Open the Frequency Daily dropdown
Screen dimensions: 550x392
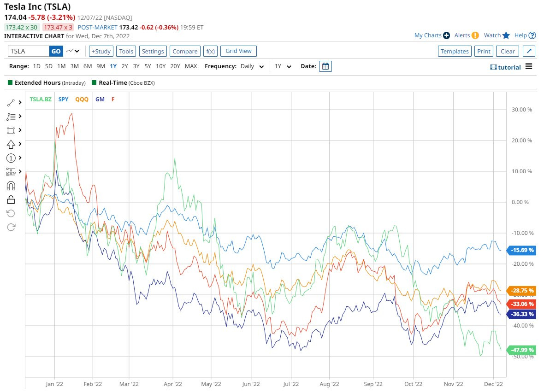tap(252, 66)
